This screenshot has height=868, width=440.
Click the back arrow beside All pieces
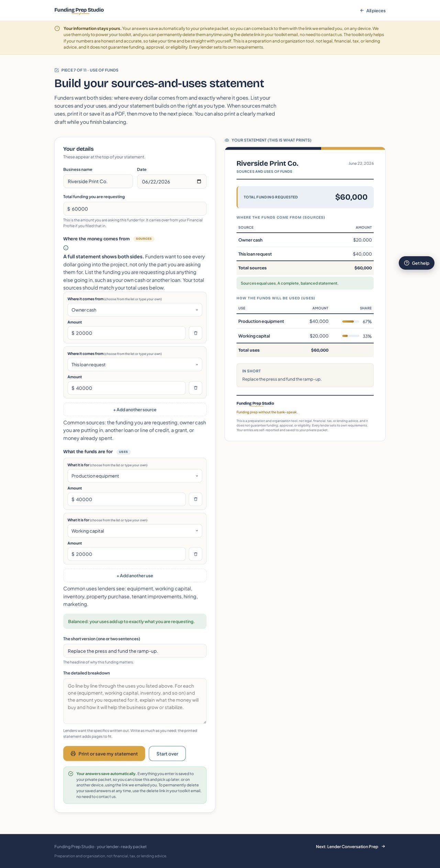point(362,11)
